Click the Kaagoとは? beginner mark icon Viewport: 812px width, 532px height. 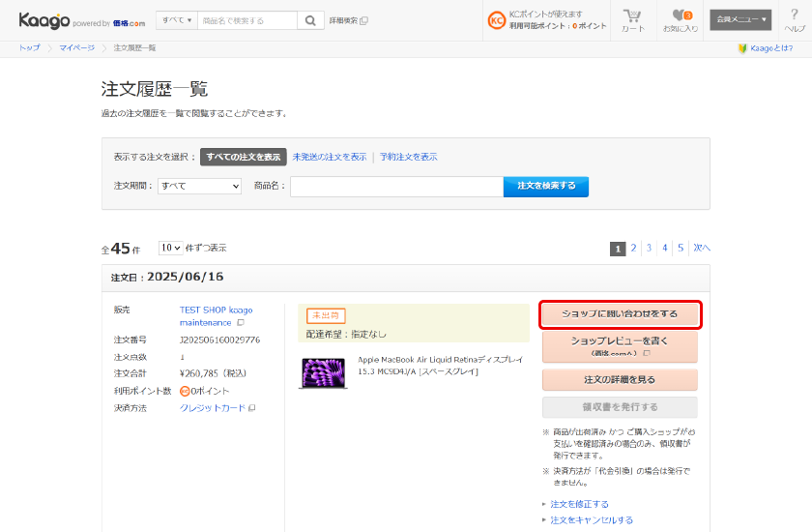tap(742, 48)
